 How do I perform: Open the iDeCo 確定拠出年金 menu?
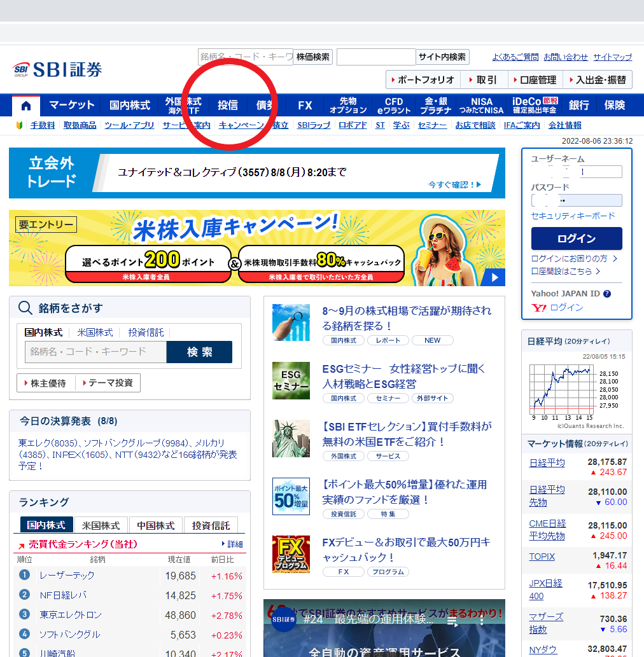[x=535, y=105]
